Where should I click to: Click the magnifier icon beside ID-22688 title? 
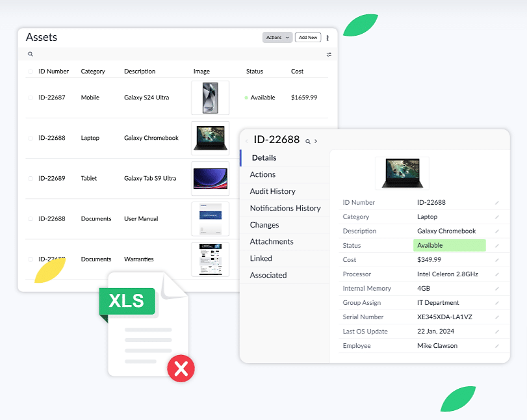tap(307, 140)
